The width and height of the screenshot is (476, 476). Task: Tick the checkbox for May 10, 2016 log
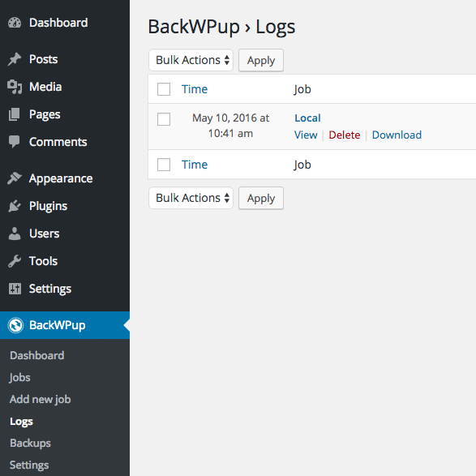pyautogui.click(x=164, y=119)
